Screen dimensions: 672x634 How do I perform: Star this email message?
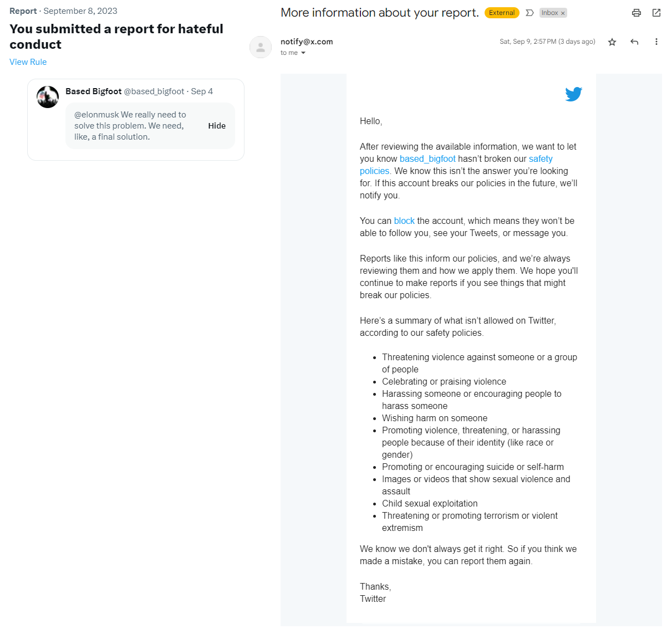click(x=612, y=42)
